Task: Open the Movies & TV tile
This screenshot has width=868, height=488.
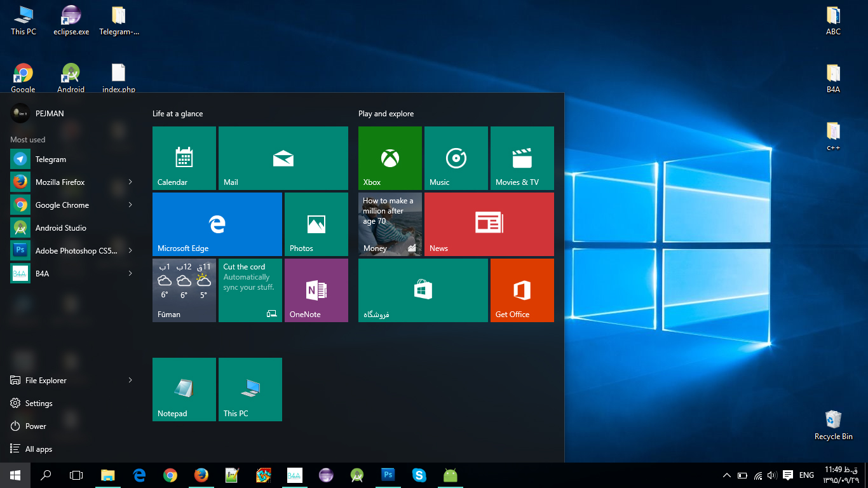Action: pyautogui.click(x=522, y=158)
